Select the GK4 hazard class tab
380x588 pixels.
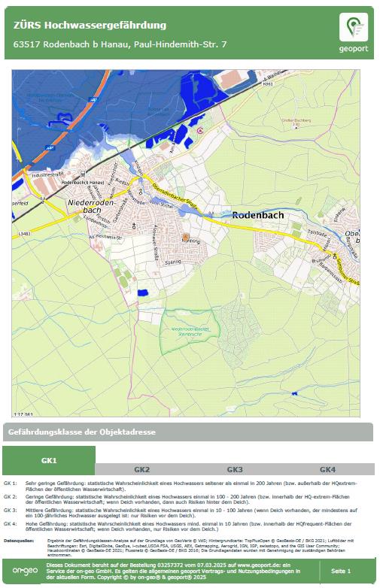[x=327, y=469]
